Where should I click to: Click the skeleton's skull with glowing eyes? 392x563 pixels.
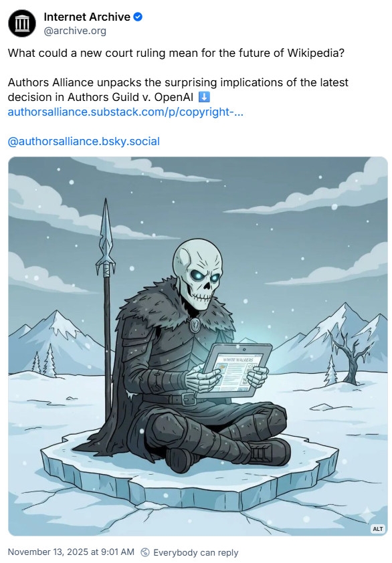click(197, 275)
